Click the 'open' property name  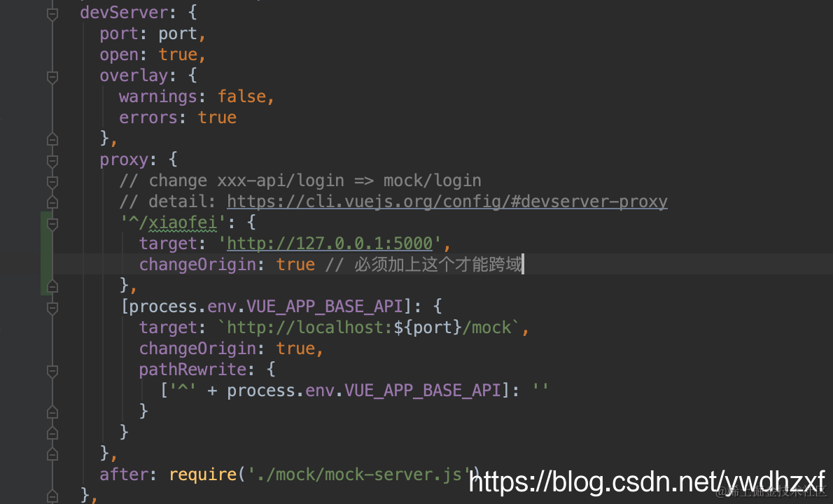pos(119,55)
